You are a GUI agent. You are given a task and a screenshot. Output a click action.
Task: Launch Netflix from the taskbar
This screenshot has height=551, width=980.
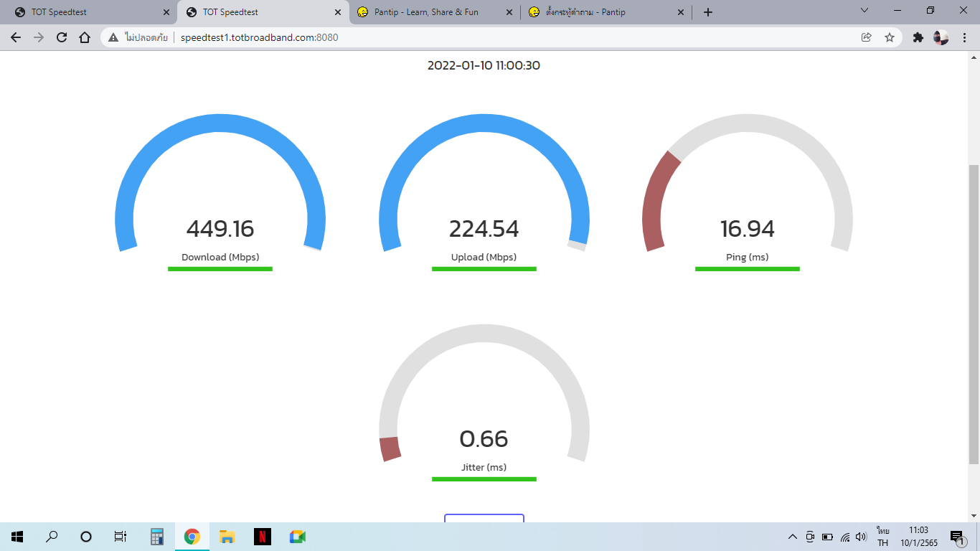263,537
